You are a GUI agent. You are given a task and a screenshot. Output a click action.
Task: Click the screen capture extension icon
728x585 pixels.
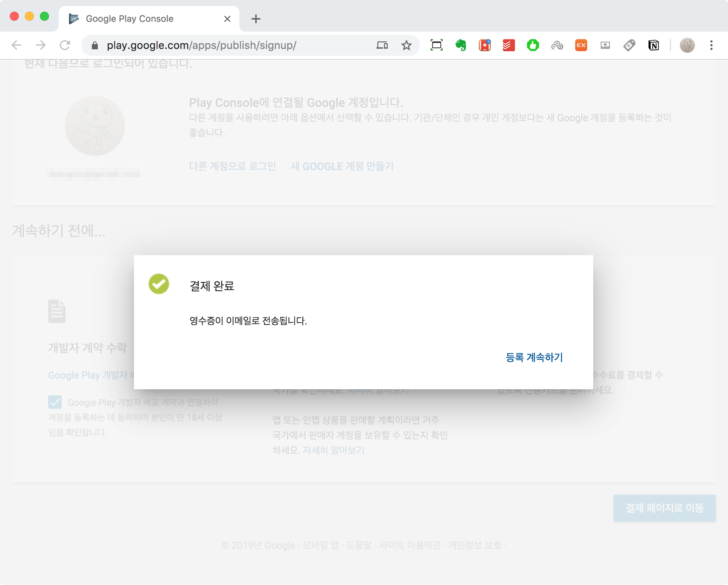coord(436,46)
